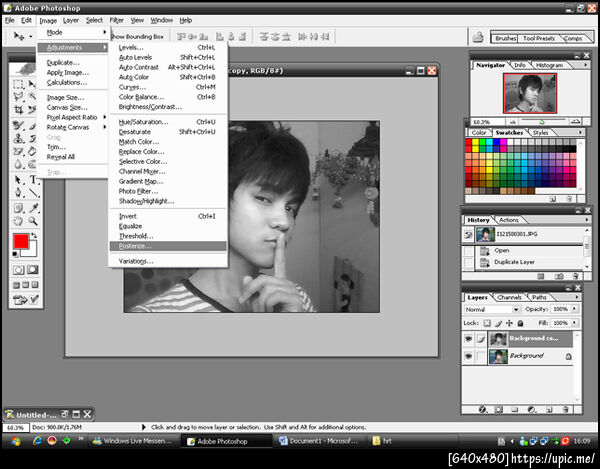Swap foreground and background colors

(34, 236)
